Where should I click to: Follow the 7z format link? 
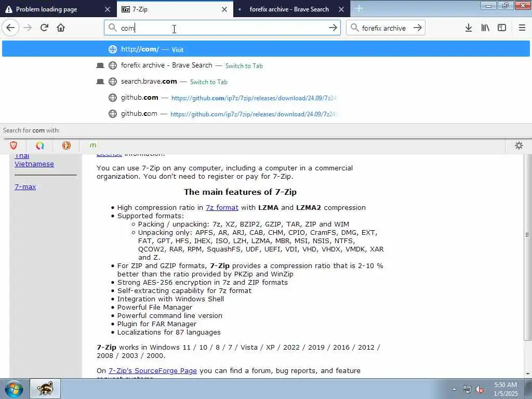point(222,207)
